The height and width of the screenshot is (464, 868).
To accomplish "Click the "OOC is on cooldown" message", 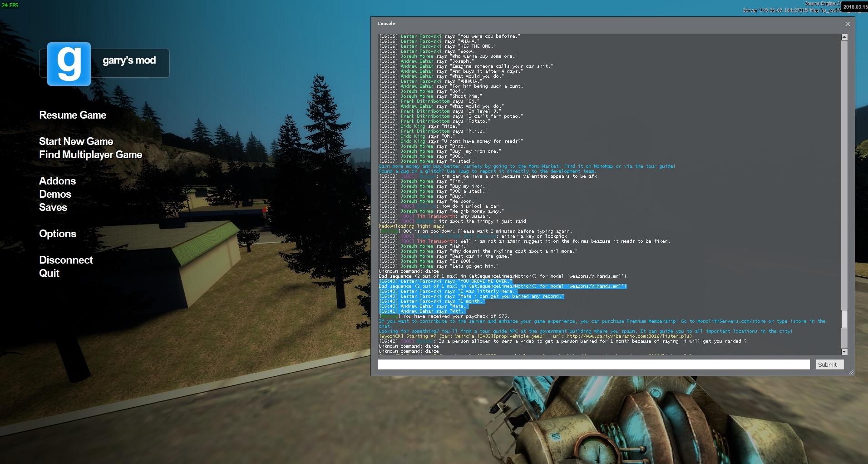I will point(475,231).
